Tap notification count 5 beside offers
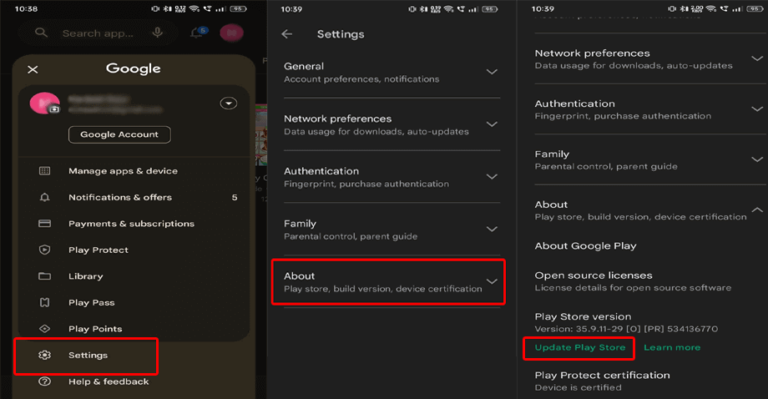This screenshot has width=768, height=399. (x=235, y=197)
